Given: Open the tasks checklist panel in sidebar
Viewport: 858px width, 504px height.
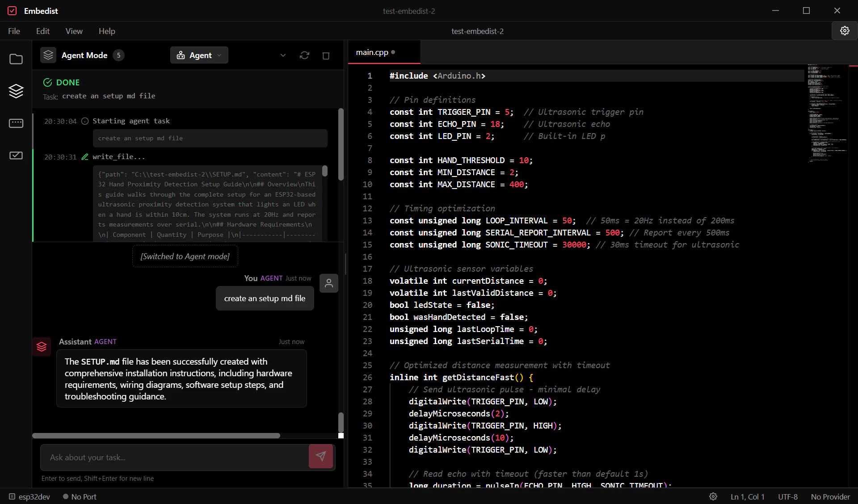Looking at the screenshot, I should click(16, 155).
